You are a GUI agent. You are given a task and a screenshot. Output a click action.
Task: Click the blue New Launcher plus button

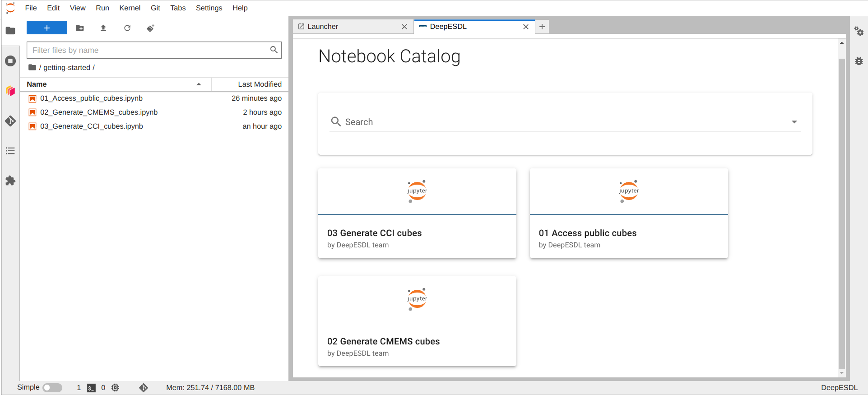(47, 28)
